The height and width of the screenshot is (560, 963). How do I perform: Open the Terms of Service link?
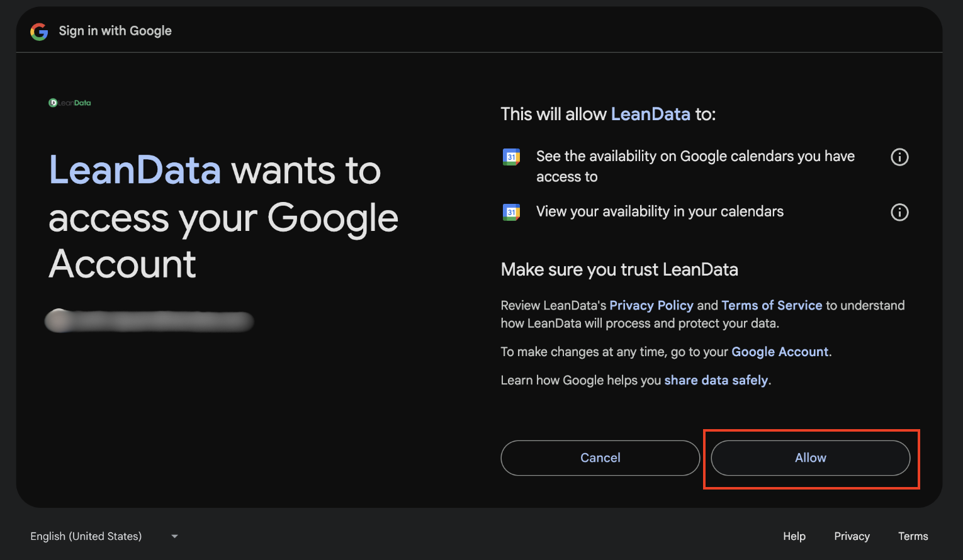pos(771,305)
